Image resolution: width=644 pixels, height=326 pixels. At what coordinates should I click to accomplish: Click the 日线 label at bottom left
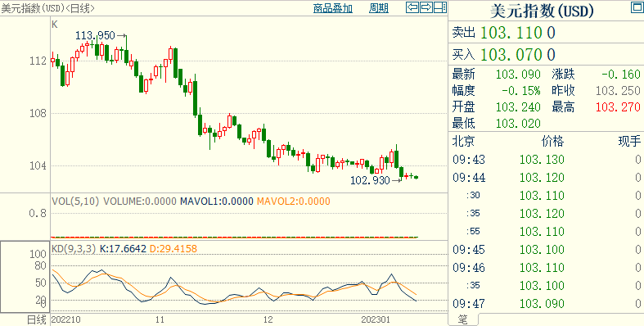[37, 319]
